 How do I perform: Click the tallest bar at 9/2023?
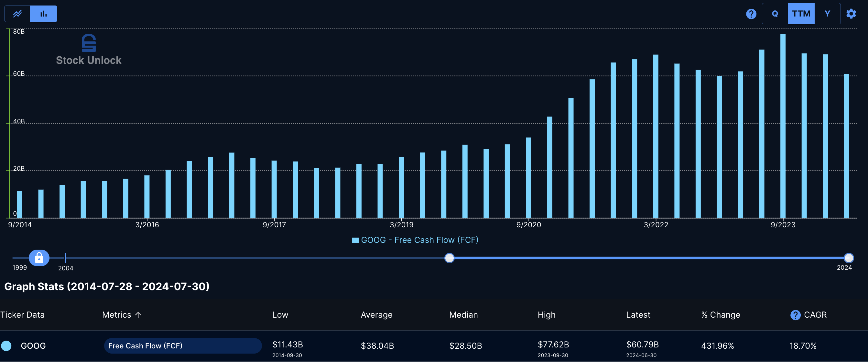[x=783, y=126]
